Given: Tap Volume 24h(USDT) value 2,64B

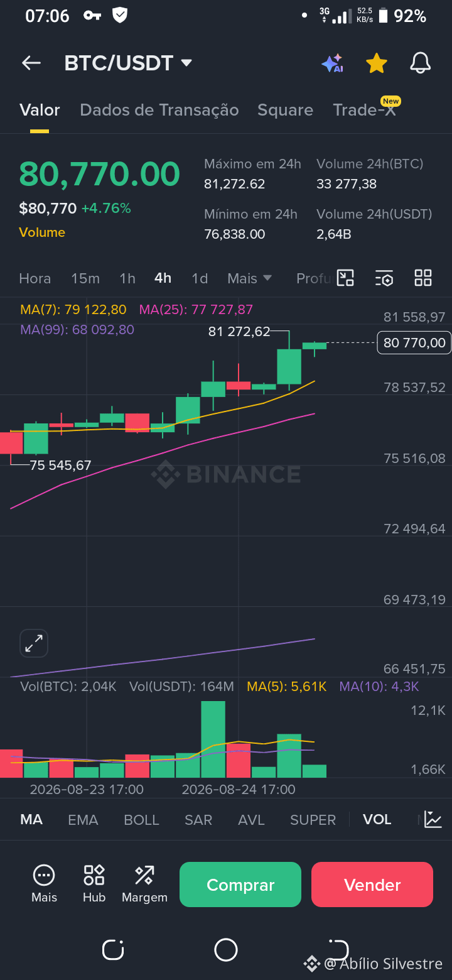Looking at the screenshot, I should coord(333,234).
